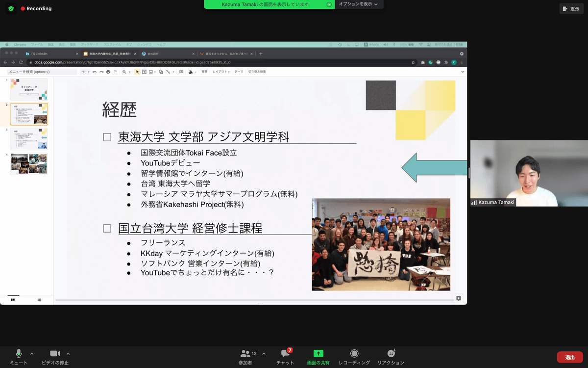Click the participants icon

tap(245, 353)
